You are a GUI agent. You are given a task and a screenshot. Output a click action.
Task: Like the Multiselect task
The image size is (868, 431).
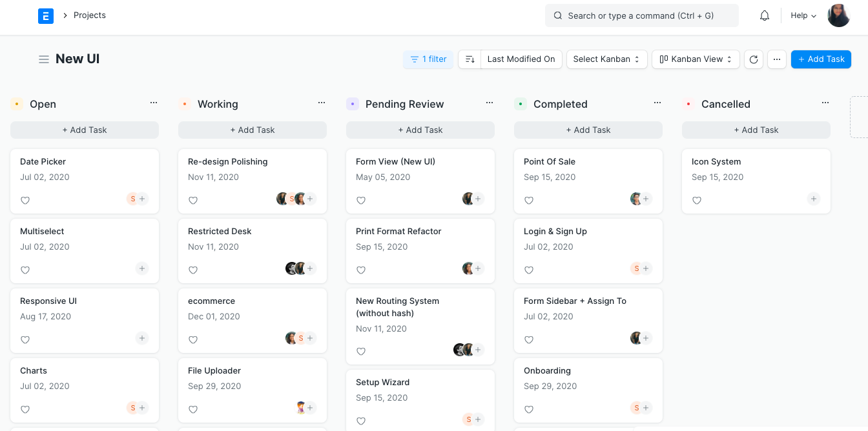pos(25,270)
